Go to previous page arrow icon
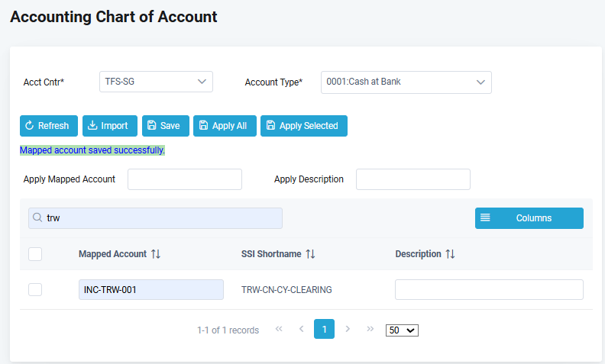 [x=301, y=329]
